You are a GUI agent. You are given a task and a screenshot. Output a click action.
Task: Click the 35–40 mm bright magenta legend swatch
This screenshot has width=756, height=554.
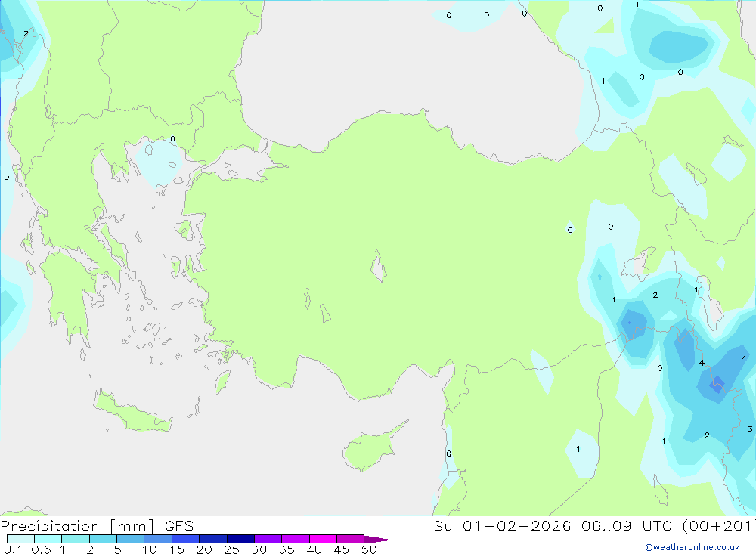pyautogui.click(x=295, y=539)
